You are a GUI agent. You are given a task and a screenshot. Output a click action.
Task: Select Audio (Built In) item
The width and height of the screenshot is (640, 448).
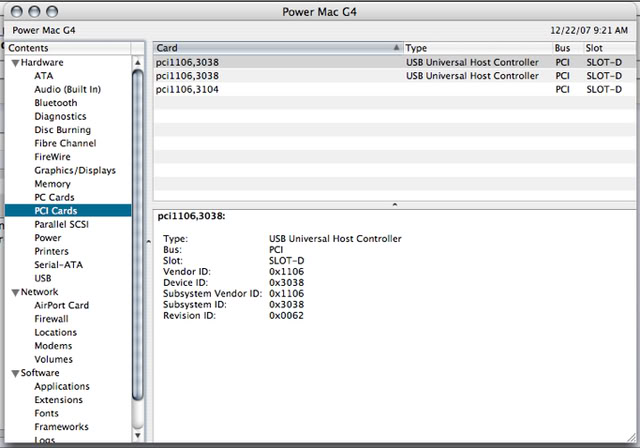[x=67, y=89]
